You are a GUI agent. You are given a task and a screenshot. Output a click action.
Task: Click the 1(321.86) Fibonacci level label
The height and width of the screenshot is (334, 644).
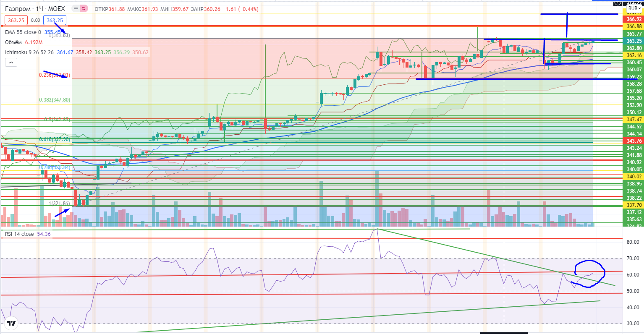tap(59, 204)
